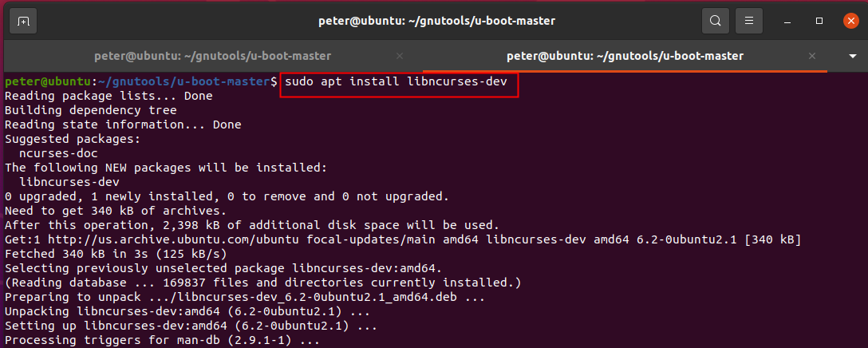
Task: Click the peter@ubuntu prompt text
Action: (x=48, y=82)
